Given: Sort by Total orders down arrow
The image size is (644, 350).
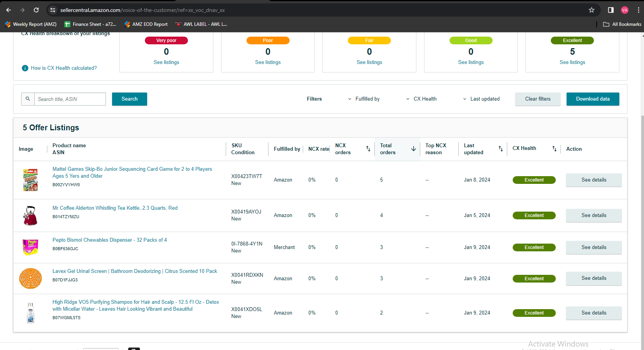Looking at the screenshot, I should tap(413, 149).
